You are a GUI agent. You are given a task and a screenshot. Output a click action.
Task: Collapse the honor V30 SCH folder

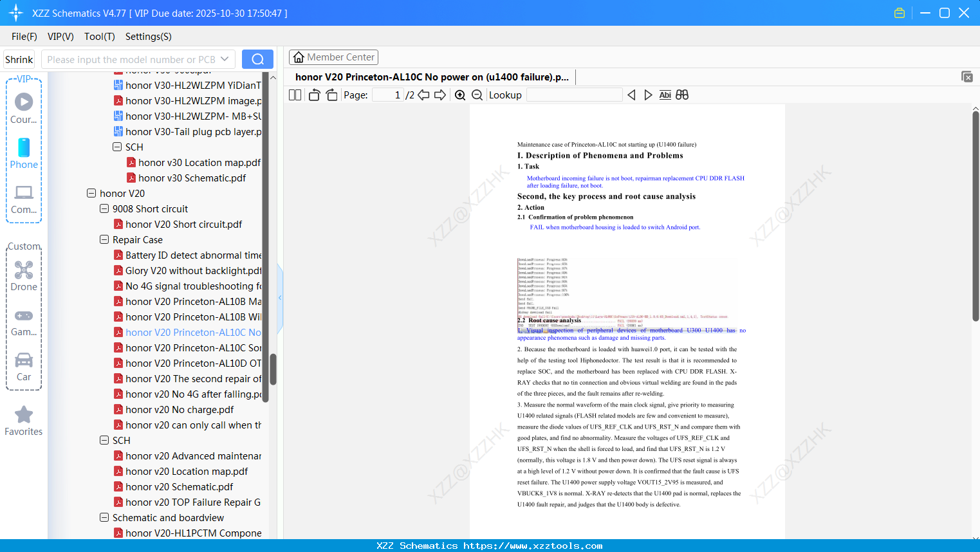coord(117,147)
